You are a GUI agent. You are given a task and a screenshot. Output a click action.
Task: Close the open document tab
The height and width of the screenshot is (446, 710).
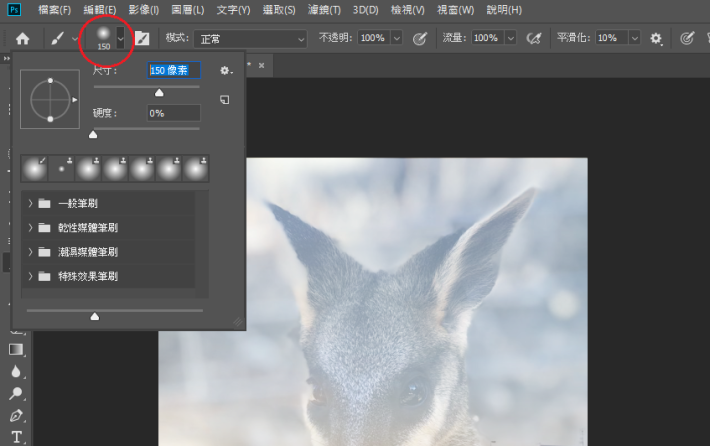click(261, 65)
